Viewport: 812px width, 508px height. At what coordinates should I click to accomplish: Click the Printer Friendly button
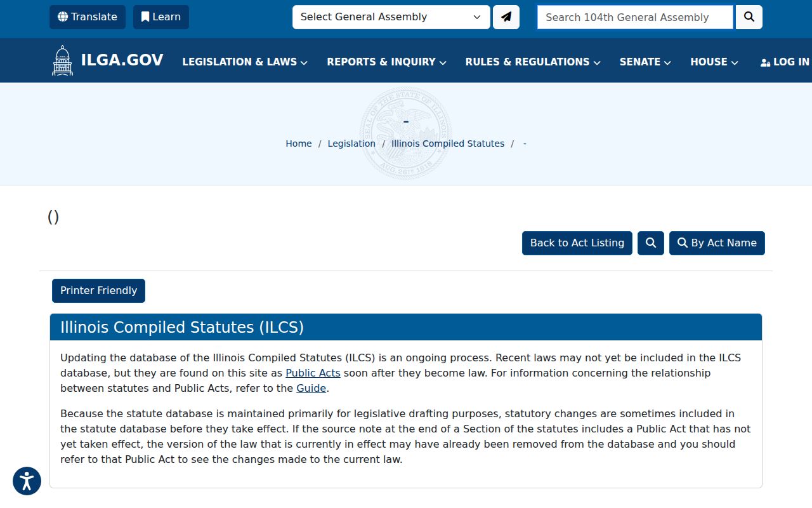pyautogui.click(x=99, y=291)
